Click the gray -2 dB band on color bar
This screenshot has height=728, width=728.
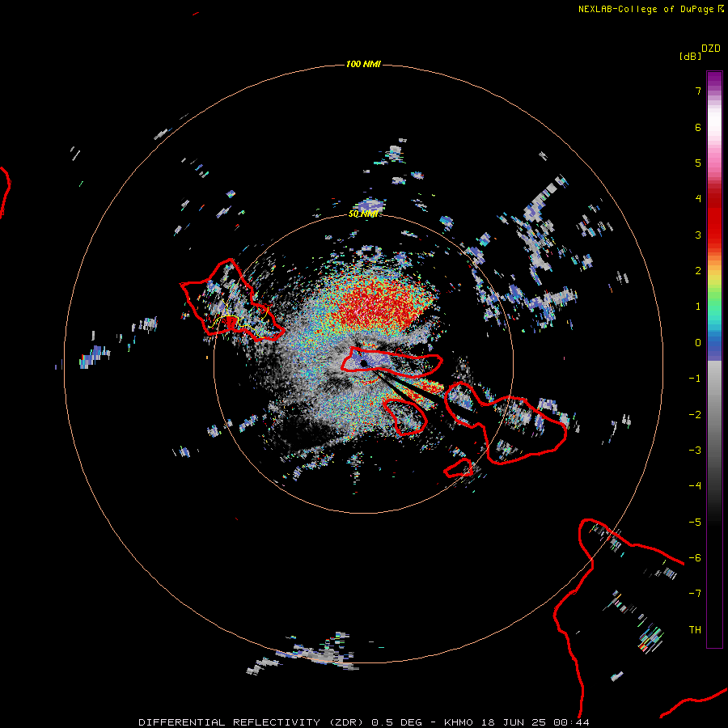point(714,415)
